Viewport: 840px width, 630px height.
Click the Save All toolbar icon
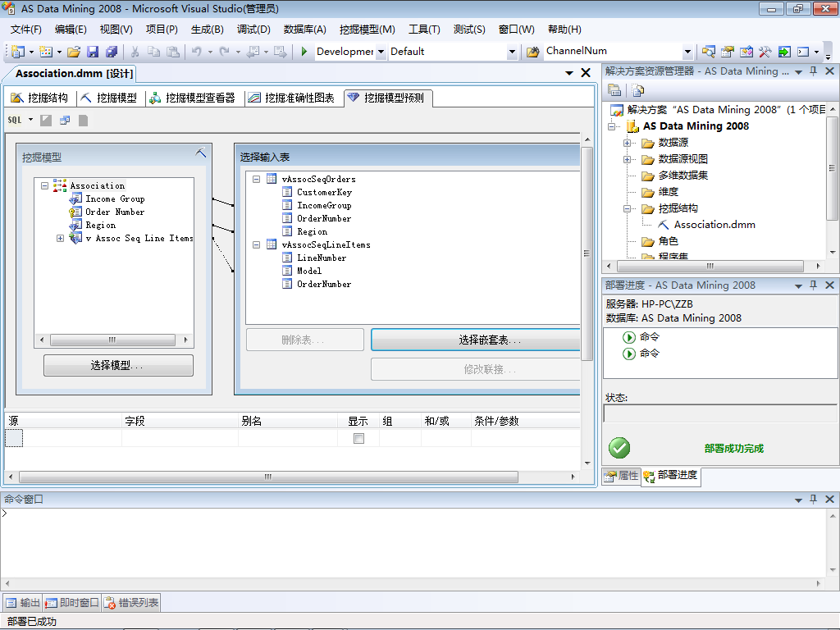[112, 52]
